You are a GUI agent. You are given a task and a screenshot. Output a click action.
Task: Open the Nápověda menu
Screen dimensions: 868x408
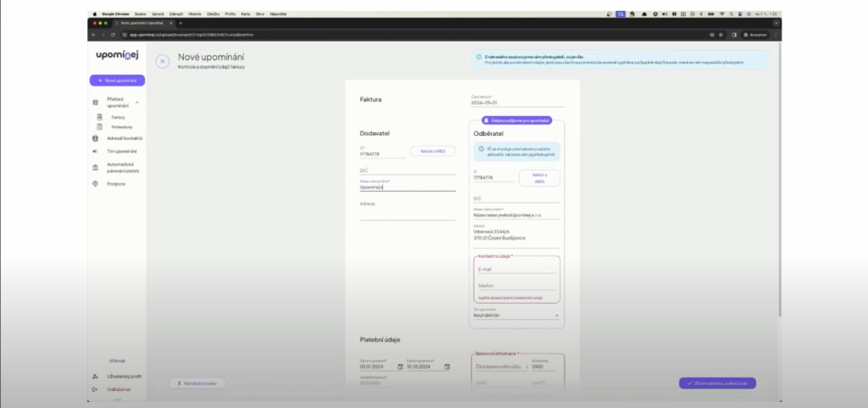point(278,14)
